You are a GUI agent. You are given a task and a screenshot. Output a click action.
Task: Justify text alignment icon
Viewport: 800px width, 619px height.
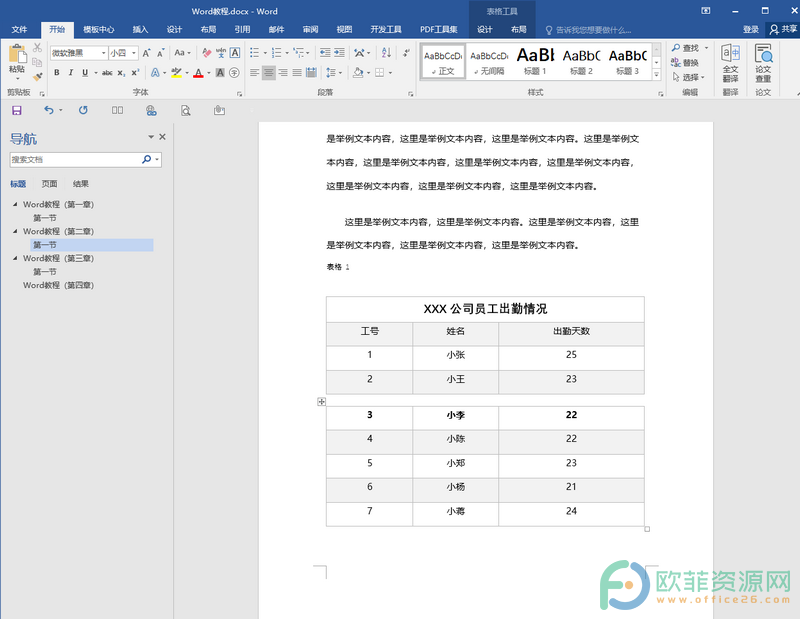(x=297, y=73)
